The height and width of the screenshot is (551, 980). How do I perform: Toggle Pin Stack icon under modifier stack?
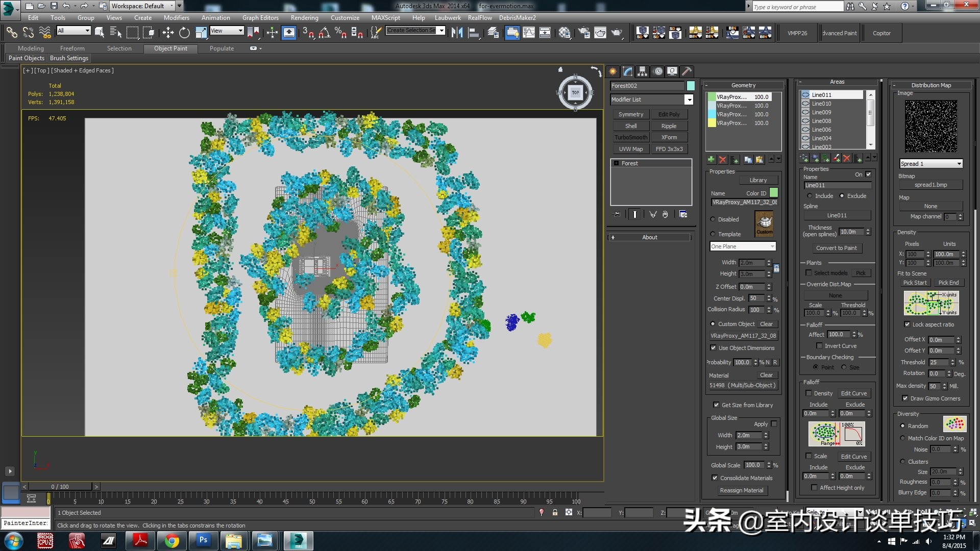point(617,214)
